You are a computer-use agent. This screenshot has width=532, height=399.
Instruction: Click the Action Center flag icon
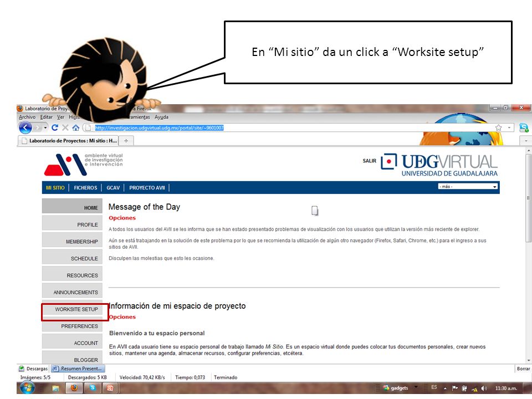[455, 388]
